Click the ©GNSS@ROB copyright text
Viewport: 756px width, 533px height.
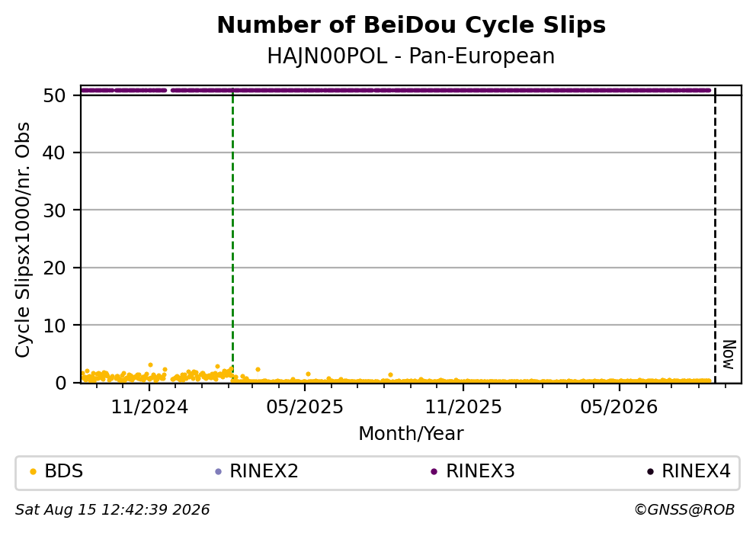(684, 510)
